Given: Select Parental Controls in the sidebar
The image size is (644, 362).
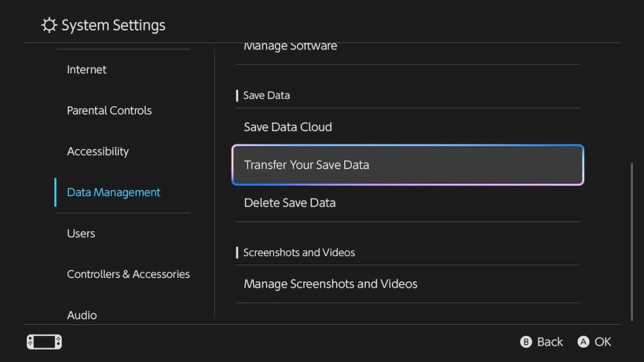Looking at the screenshot, I should click(x=109, y=111).
